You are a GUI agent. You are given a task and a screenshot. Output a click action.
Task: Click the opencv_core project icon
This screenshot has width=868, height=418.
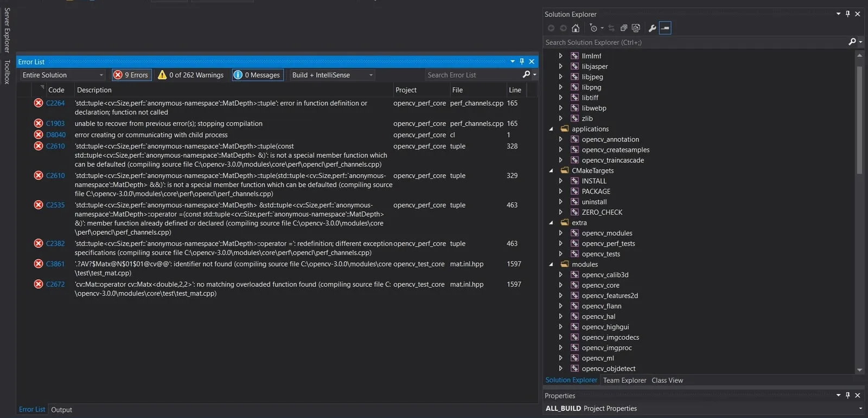(575, 285)
